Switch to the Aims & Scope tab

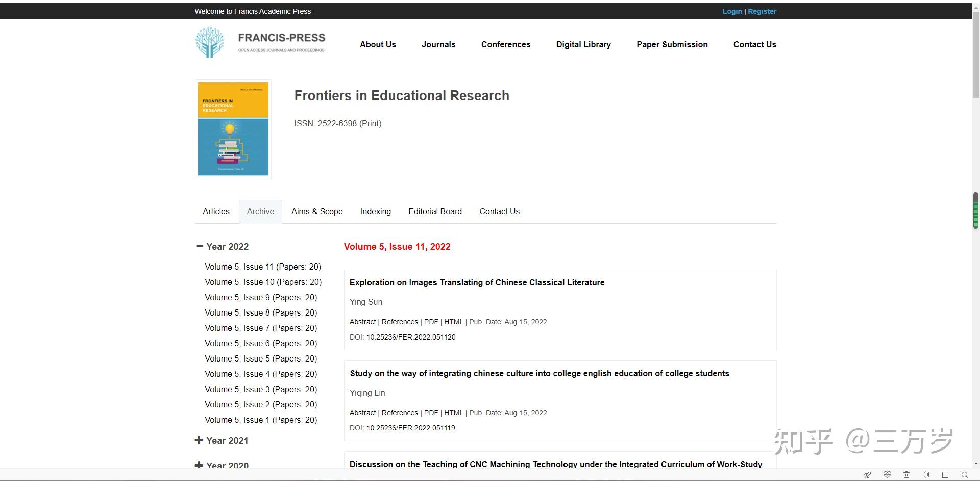point(317,211)
